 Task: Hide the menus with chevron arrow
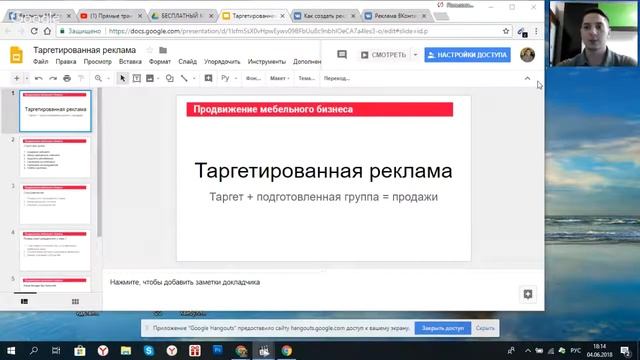[x=527, y=78]
